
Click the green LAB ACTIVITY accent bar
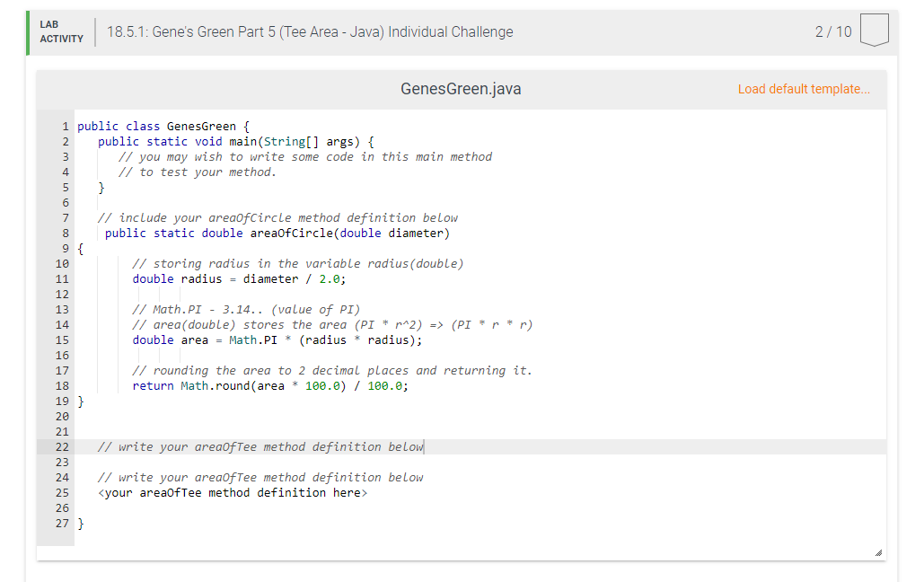click(27, 30)
